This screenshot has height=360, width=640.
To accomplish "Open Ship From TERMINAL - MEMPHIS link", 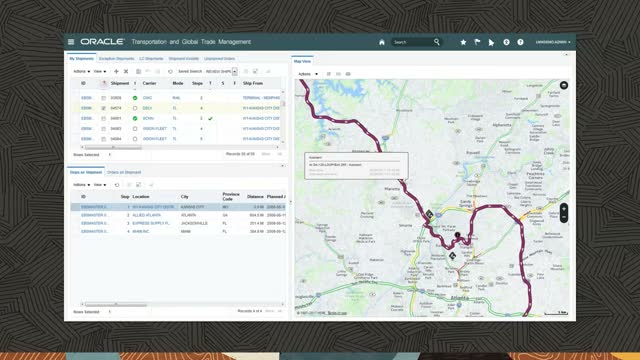I will (x=261, y=98).
